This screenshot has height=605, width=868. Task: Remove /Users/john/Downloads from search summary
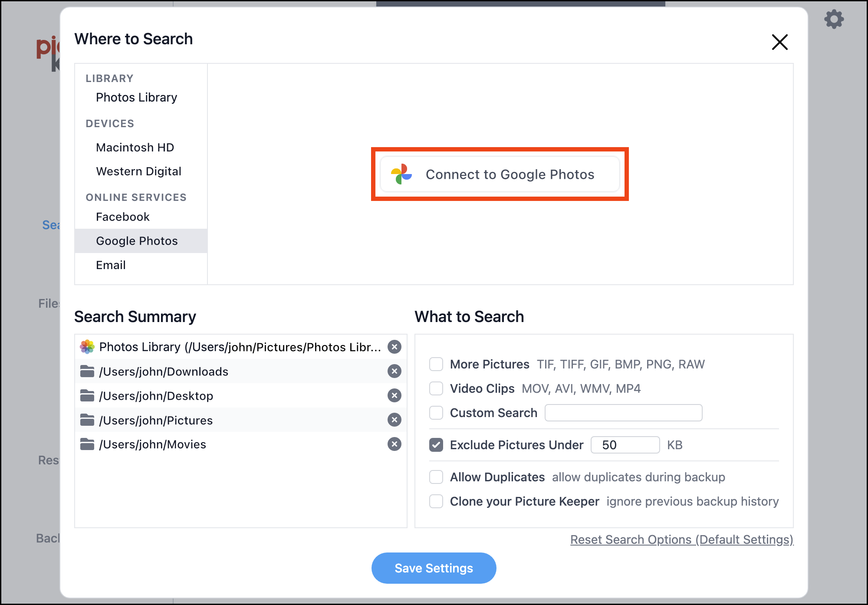point(394,371)
